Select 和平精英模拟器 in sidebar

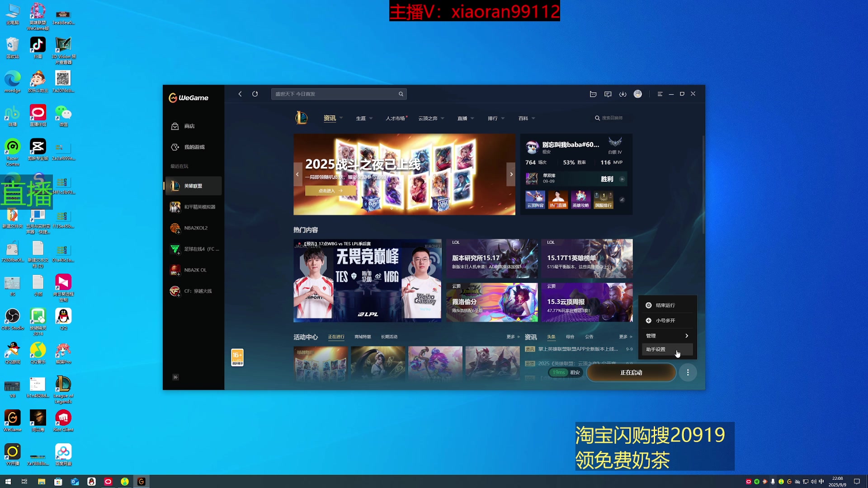tap(193, 207)
